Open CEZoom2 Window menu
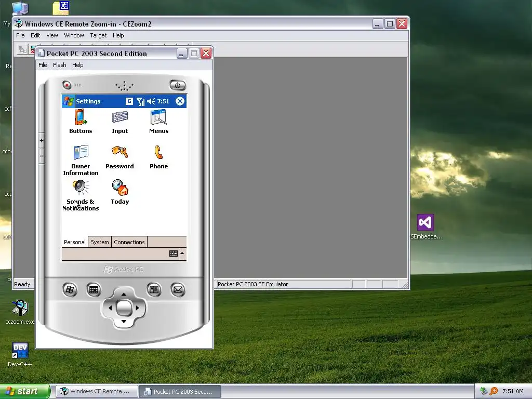 point(74,35)
